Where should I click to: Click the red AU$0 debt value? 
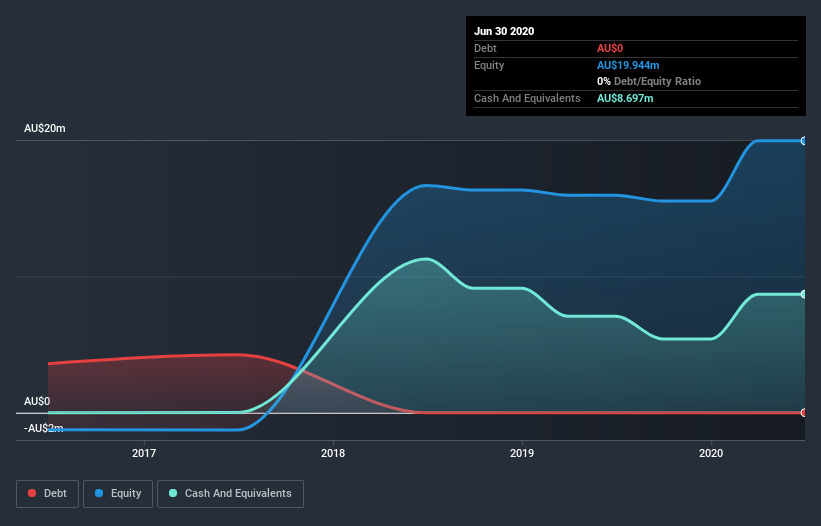[x=610, y=48]
